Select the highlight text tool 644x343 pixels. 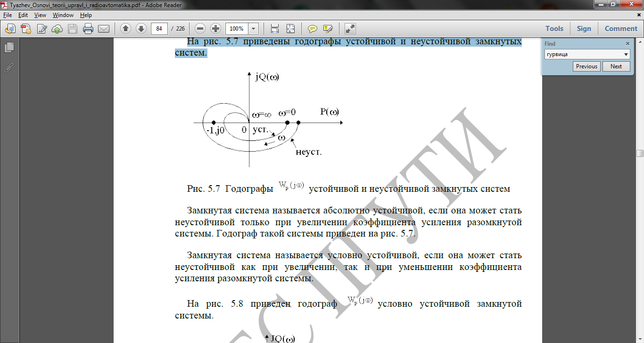pos(328,29)
